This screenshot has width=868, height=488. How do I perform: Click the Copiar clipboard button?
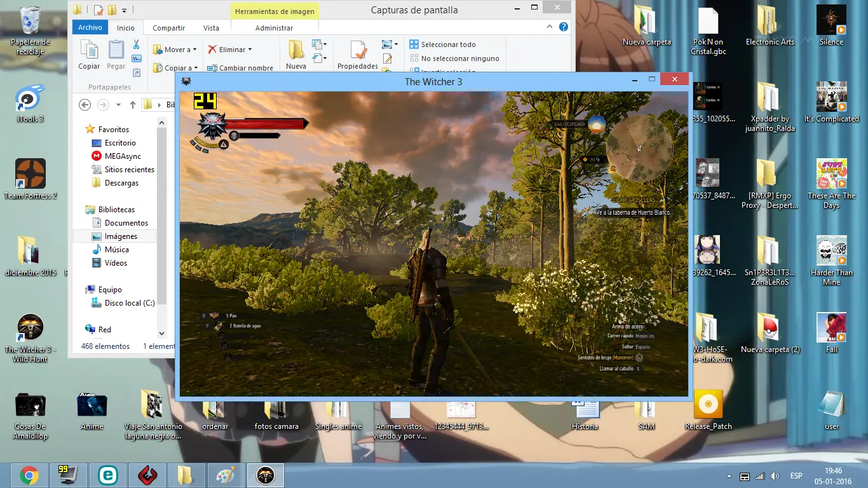89,55
